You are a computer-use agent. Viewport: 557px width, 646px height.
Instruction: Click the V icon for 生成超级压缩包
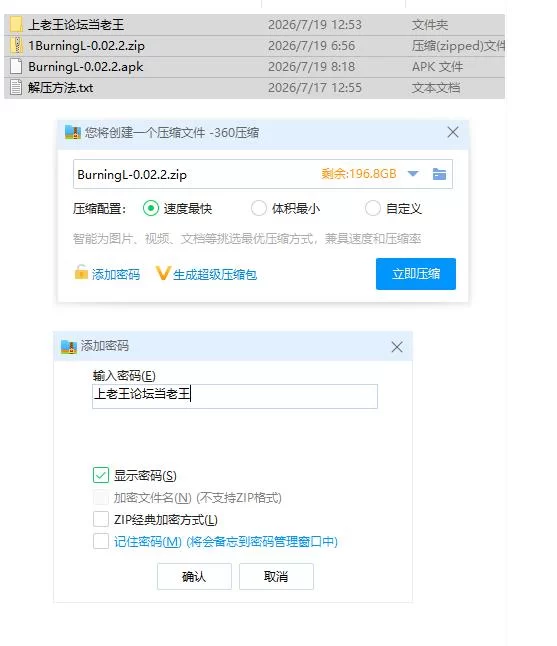coord(162,273)
